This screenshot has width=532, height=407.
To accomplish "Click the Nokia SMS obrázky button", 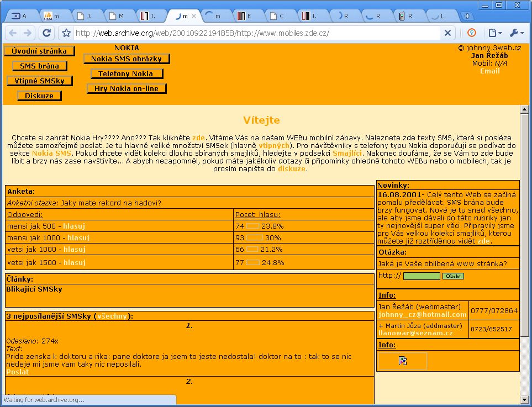I will point(127,59).
